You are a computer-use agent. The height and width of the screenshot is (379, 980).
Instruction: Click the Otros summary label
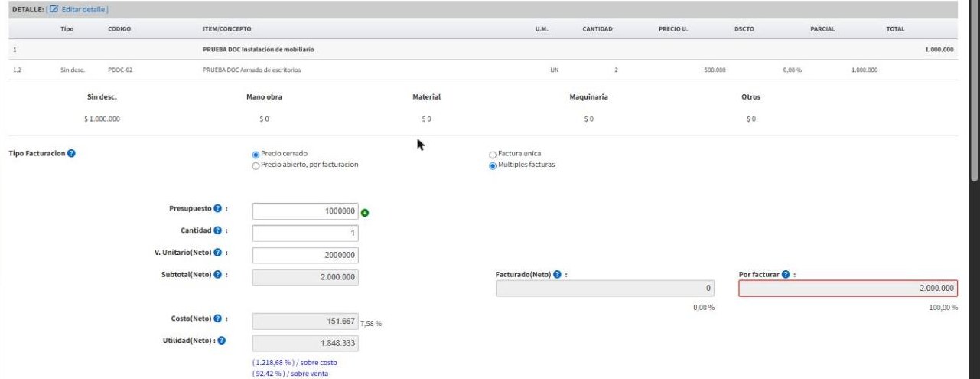[750, 97]
